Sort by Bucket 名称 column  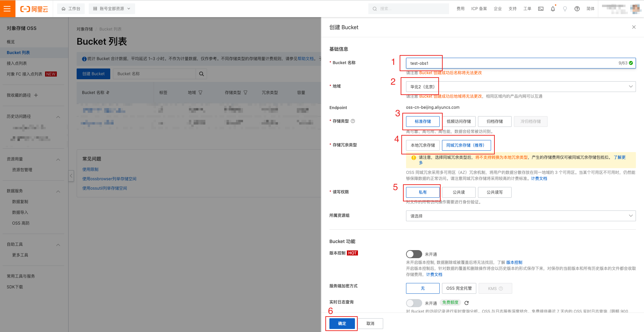point(108,93)
